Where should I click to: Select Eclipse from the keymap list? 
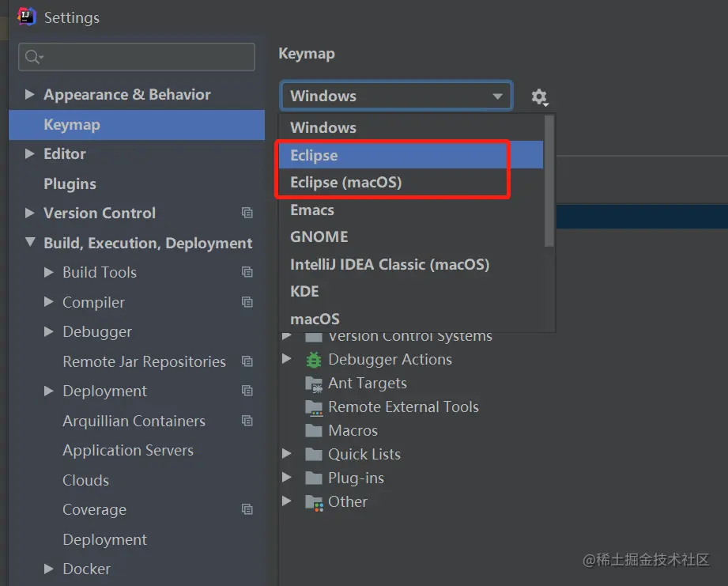coord(314,156)
